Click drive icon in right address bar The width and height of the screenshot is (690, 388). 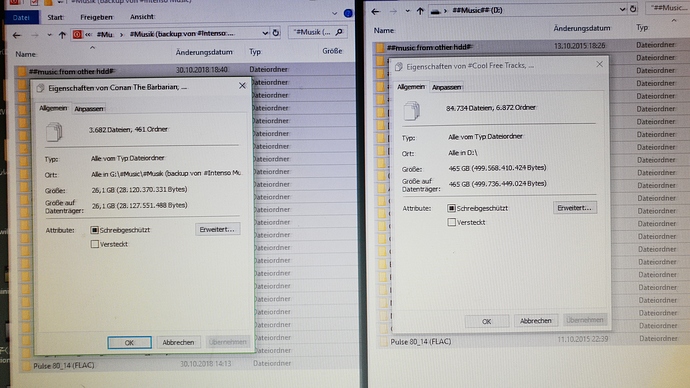point(435,11)
